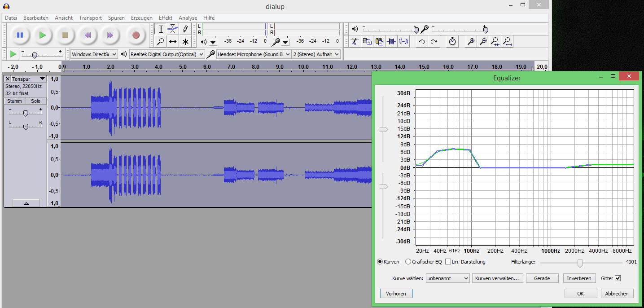Select the Grafischer EQ radio button
Viewport: 644px width, 308px height.
click(x=408, y=262)
